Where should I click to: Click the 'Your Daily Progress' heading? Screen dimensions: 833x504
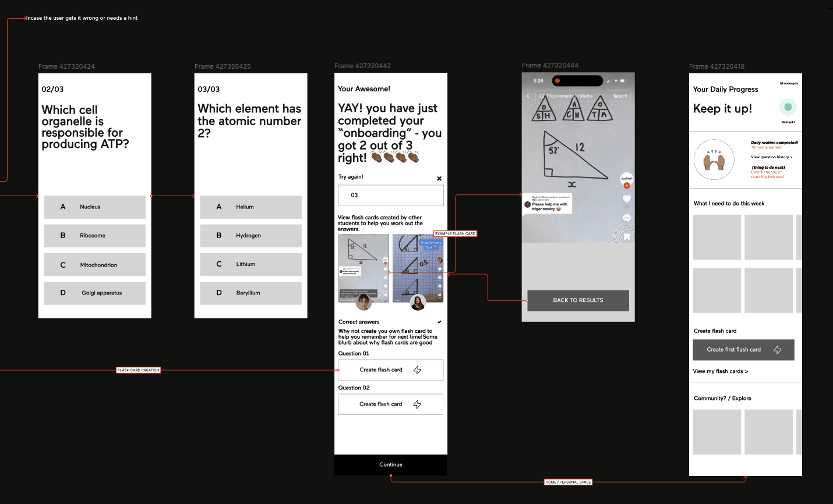(x=725, y=90)
